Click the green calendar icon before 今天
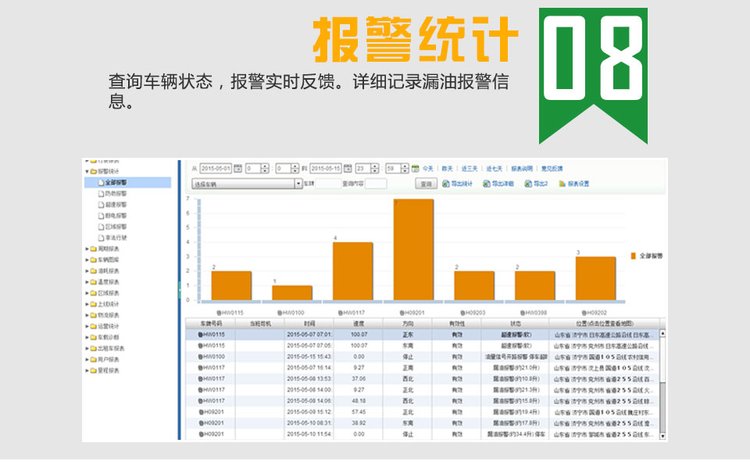This screenshot has width=750, height=468. [415, 169]
